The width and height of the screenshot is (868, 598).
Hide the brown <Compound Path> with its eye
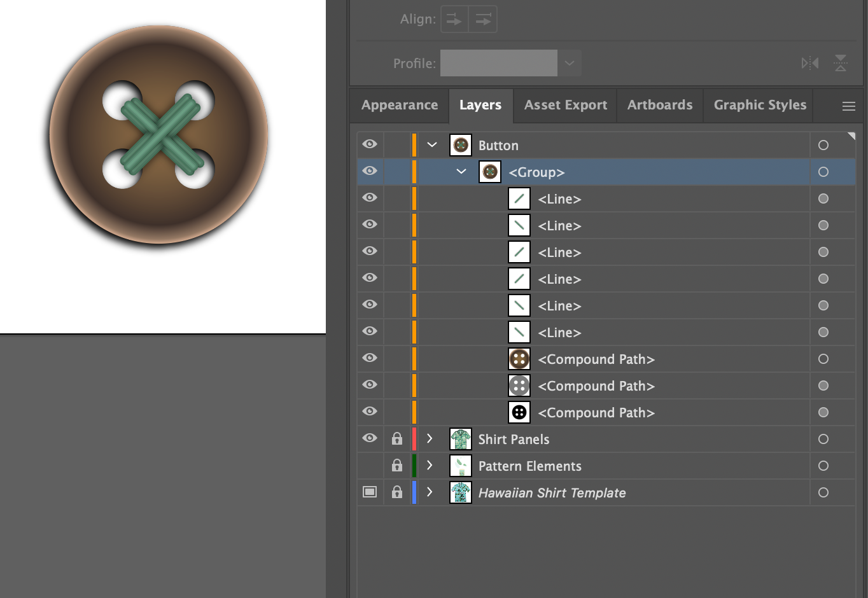pos(370,358)
